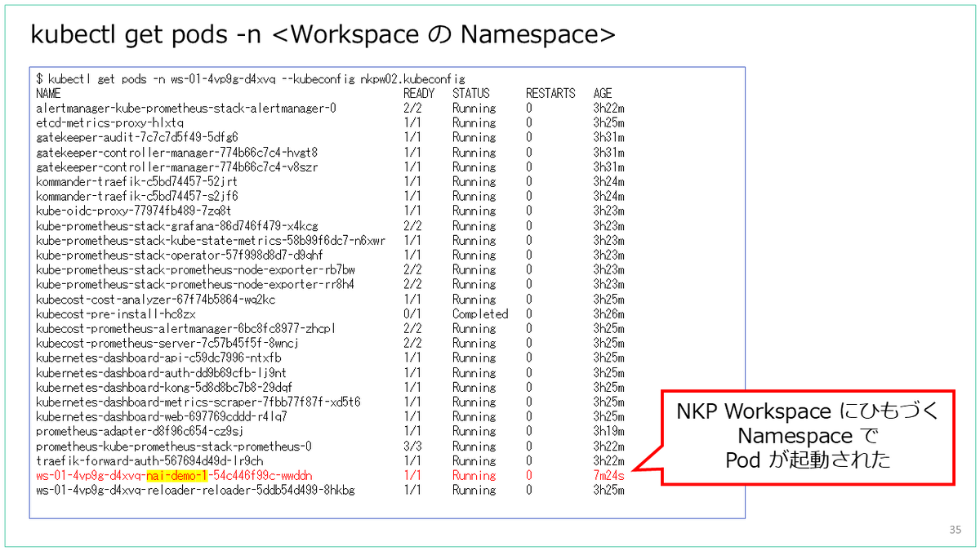
Task: Click the READY column header
Action: click(x=419, y=94)
